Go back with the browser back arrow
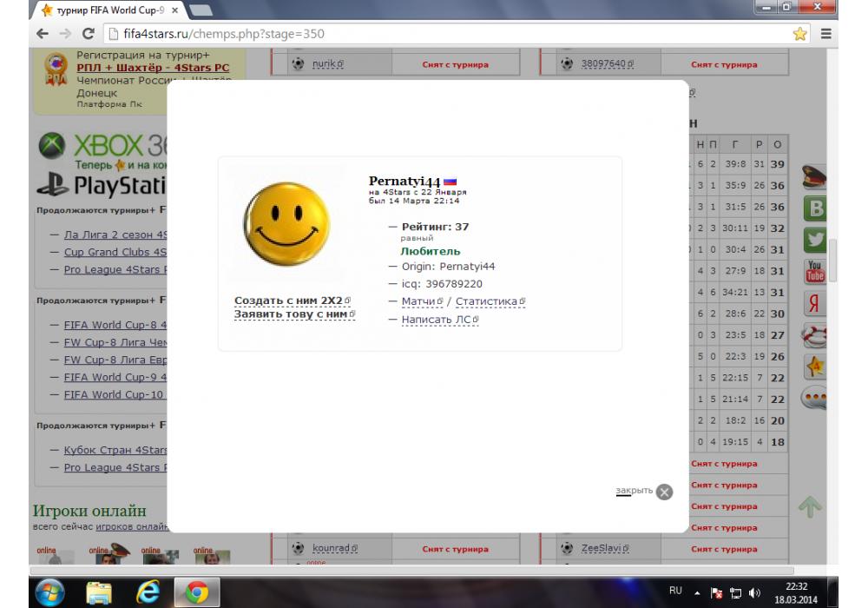This screenshot has height=608, width=868. pyautogui.click(x=42, y=34)
